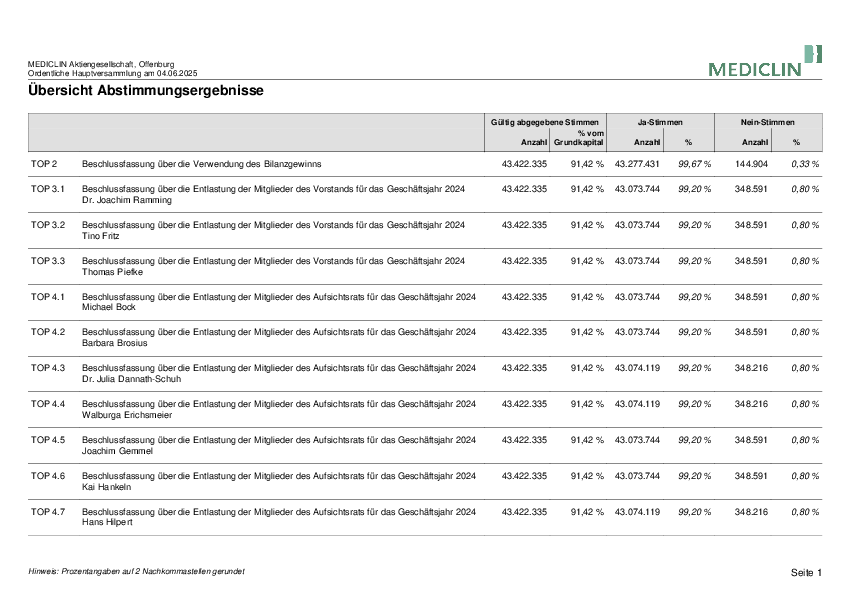
Task: Click 43.422.335 in the TOP 2 row
Action: pos(524,164)
